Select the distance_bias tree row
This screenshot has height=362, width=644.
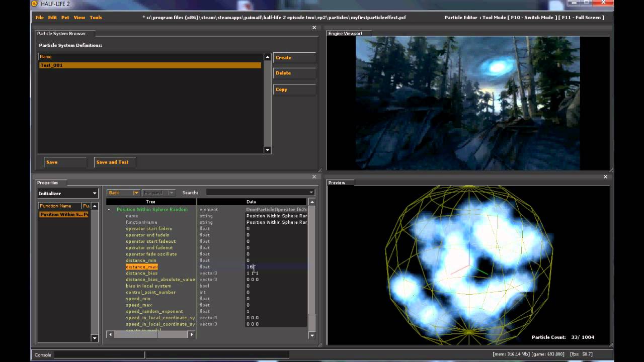[x=141, y=273]
